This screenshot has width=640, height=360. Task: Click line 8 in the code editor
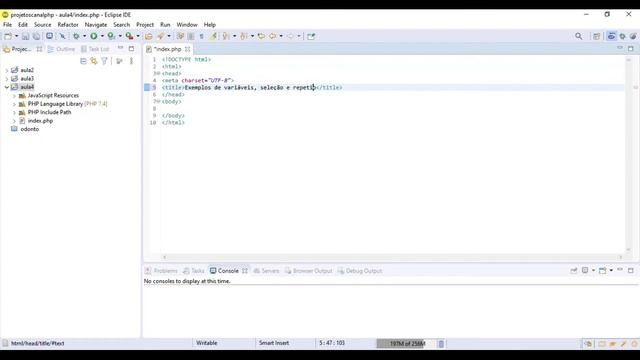tap(392, 109)
